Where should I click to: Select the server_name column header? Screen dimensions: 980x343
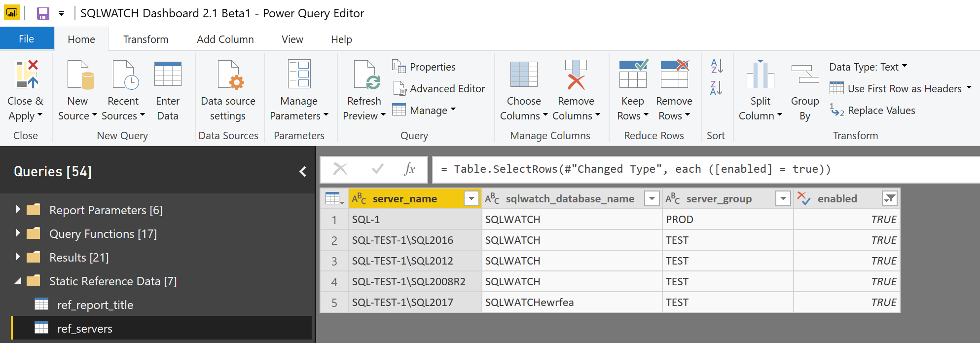405,198
